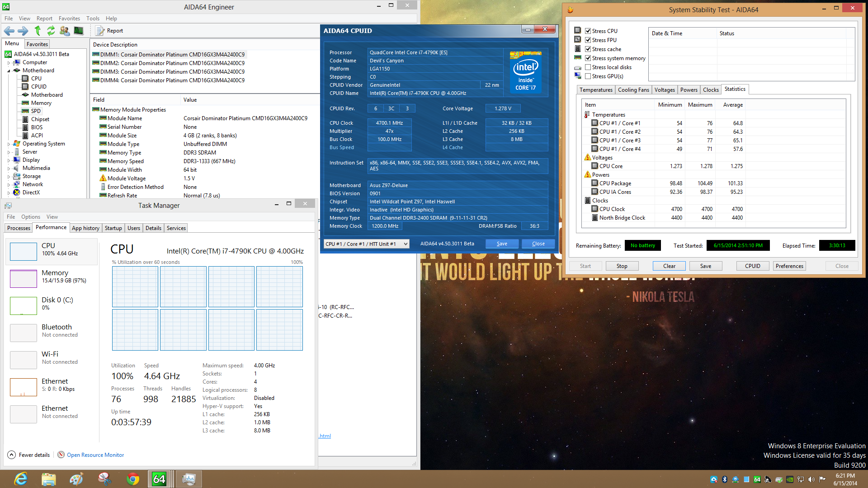Viewport: 868px width, 488px height.
Task: Click the green Up arrow in AIDA64 toolbar
Action: click(x=38, y=31)
